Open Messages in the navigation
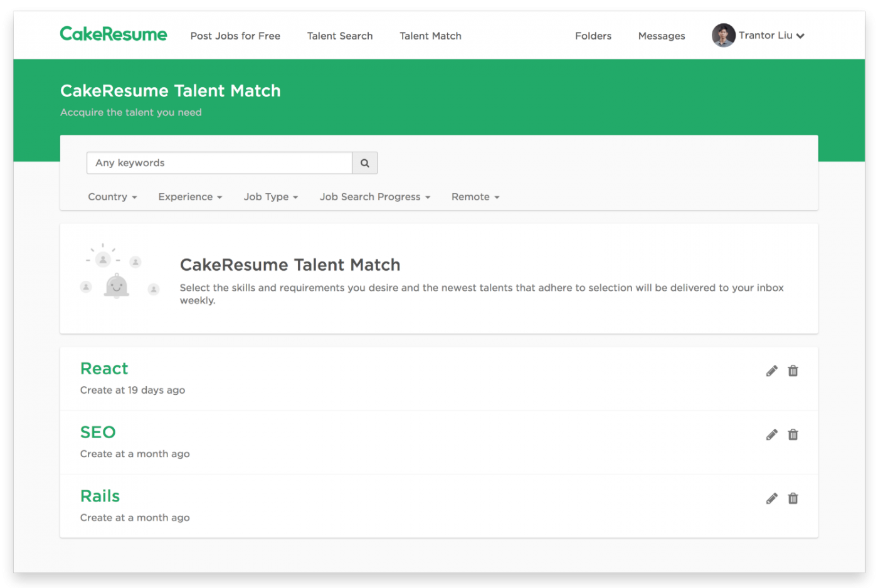 [x=662, y=36]
